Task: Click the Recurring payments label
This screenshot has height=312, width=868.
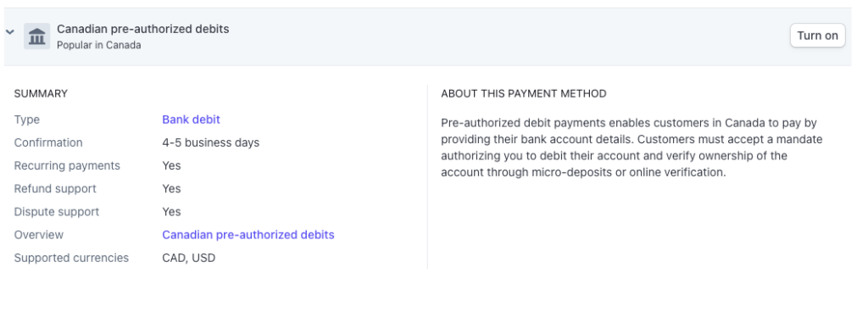Action: (67, 165)
